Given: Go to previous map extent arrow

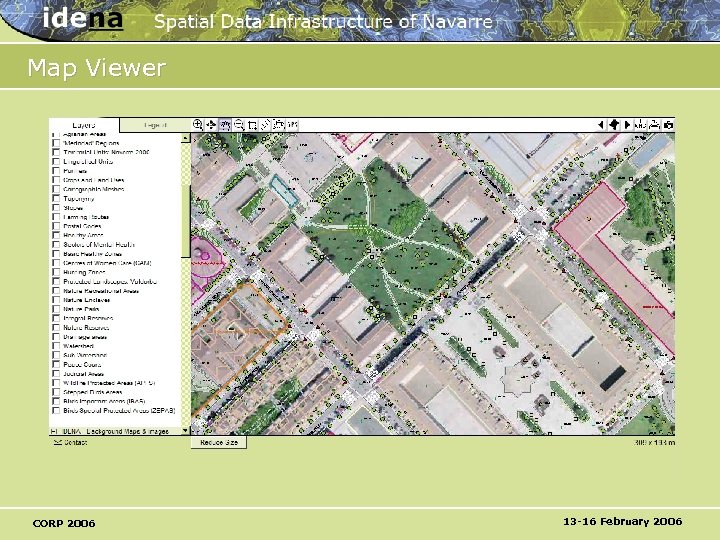Looking at the screenshot, I should tap(601, 125).
